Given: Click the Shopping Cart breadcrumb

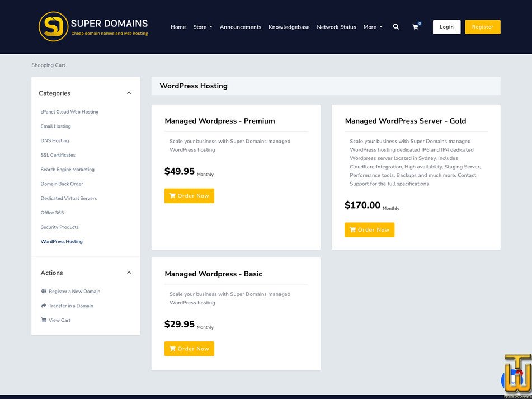Looking at the screenshot, I should pyautogui.click(x=49, y=65).
